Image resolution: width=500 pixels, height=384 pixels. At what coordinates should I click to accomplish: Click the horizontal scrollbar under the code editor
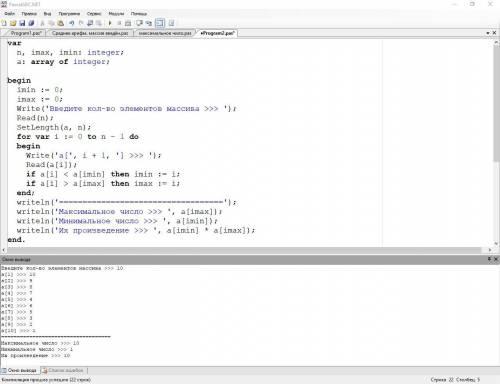pyautogui.click(x=247, y=250)
